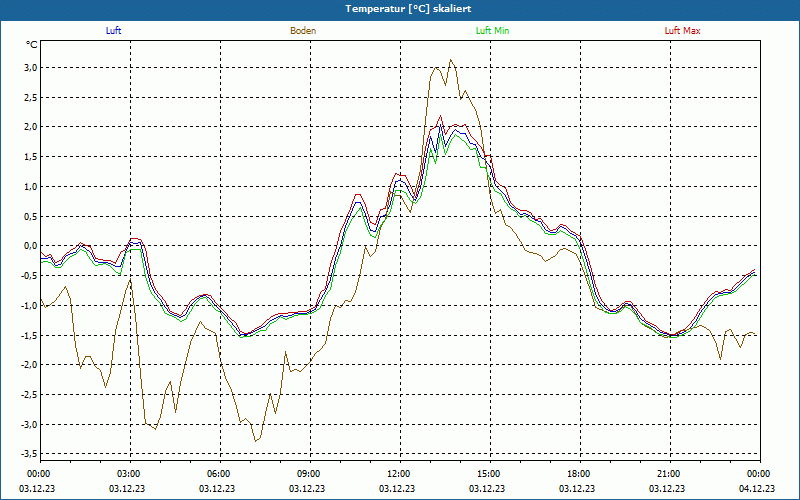The image size is (800, 500).
Task: Click the "Temperatur [°C] skaliert" chart title
Action: click(x=400, y=8)
